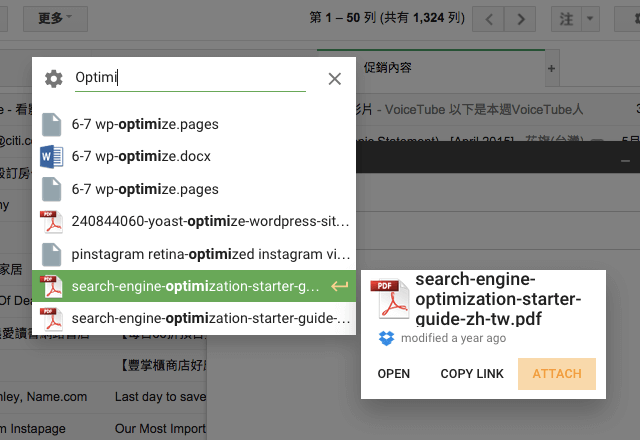The image size is (640, 440).
Task: Clear search with the X icon
Action: click(x=334, y=78)
